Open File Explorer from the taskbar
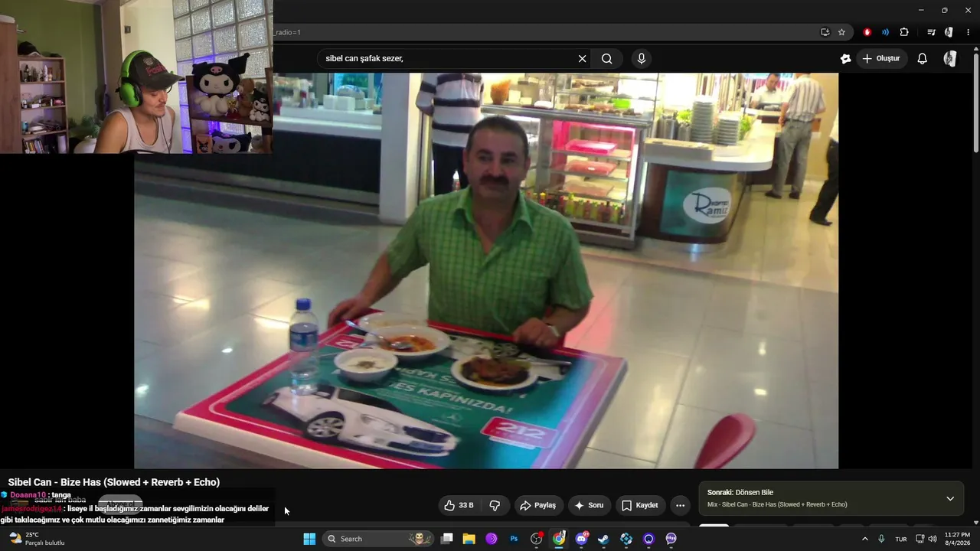 [x=469, y=539]
